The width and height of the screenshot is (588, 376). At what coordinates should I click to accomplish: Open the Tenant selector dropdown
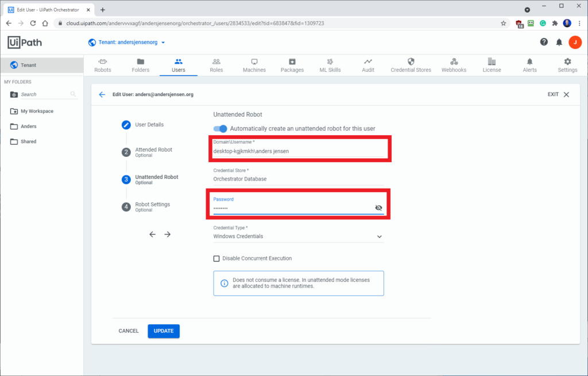127,43
